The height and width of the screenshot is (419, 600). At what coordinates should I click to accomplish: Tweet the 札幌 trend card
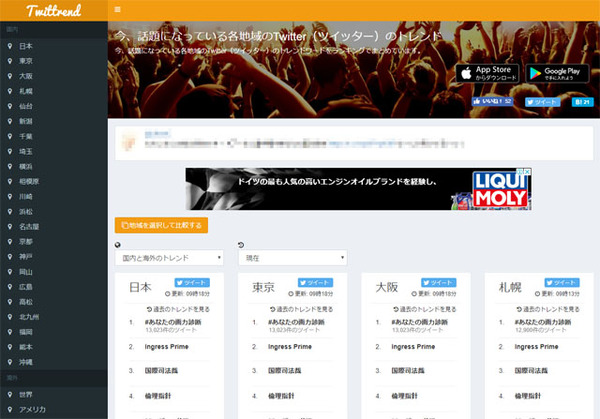562,283
